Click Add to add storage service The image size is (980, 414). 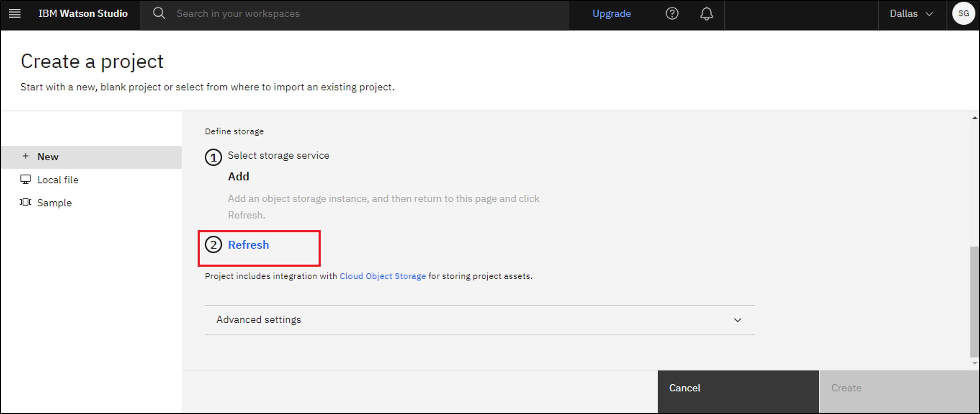(238, 176)
